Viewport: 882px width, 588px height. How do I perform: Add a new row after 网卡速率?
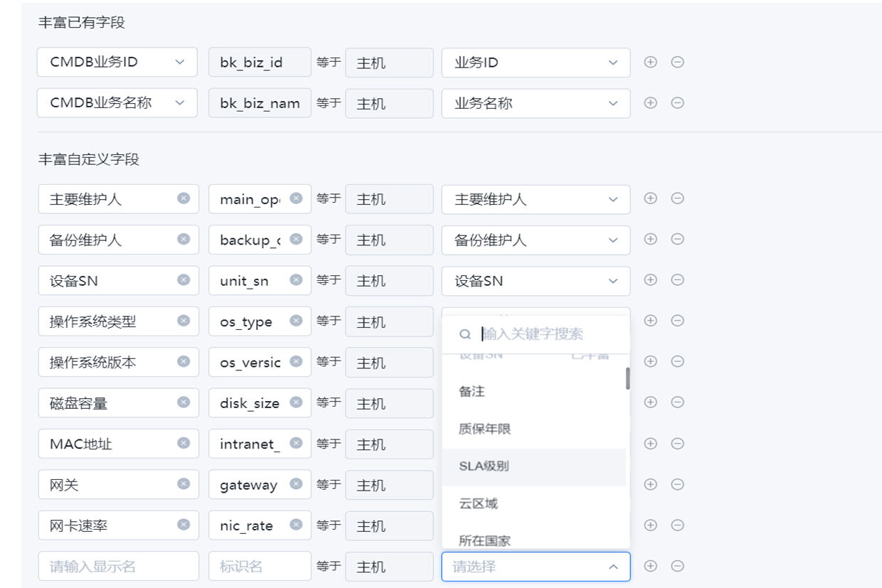point(650,525)
